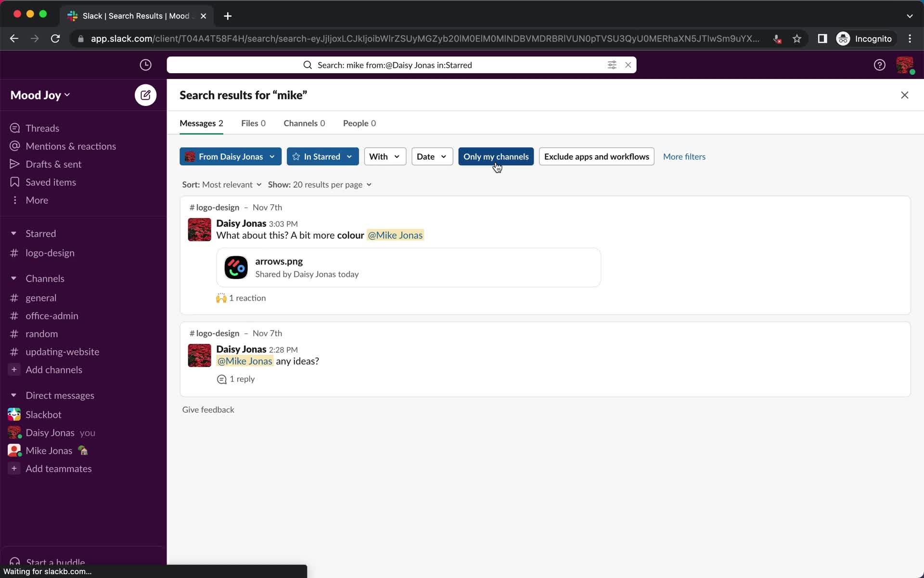Toggle Only my channels filter
924x578 pixels.
point(496,157)
